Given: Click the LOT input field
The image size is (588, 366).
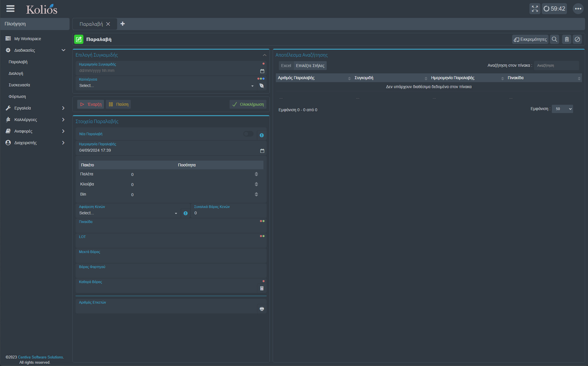Looking at the screenshot, I should [171, 241].
